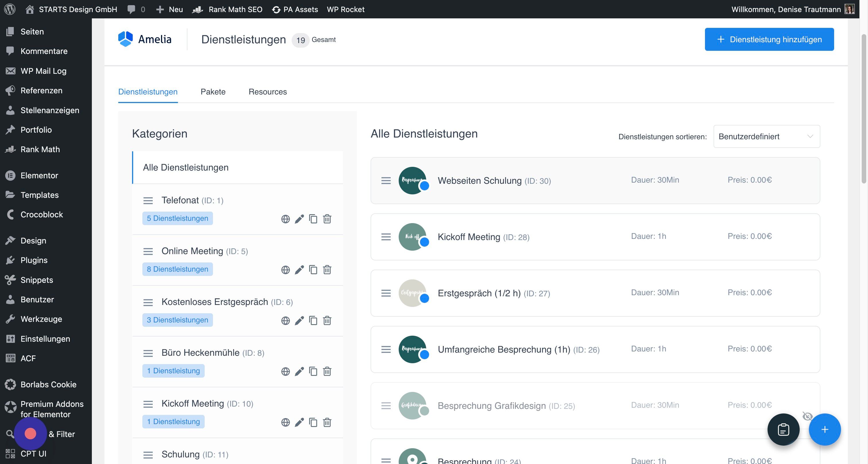Image resolution: width=868 pixels, height=464 pixels.
Task: Open Willkommen, Denise Trautmann profile menu
Action: coord(793,9)
